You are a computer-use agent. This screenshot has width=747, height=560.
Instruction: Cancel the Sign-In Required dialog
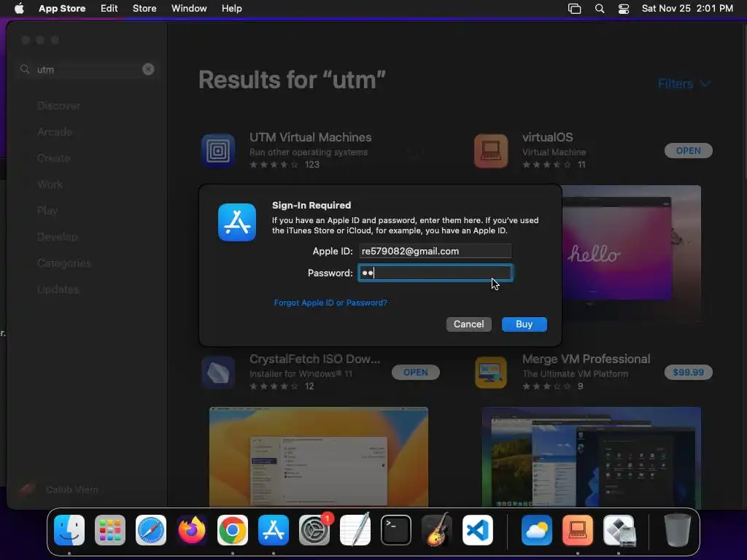click(469, 324)
